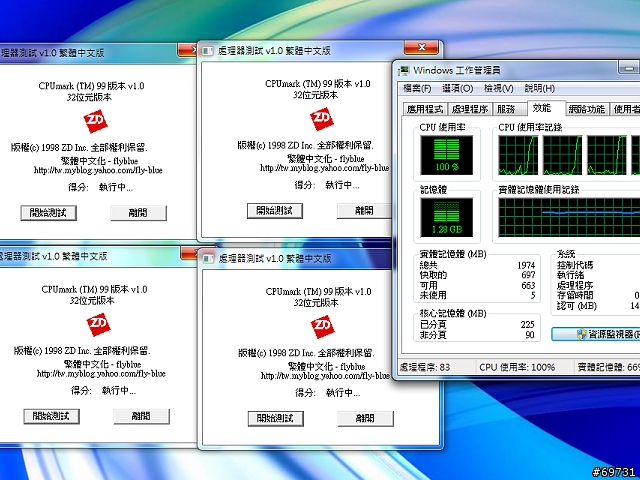The image size is (640, 480).
Task: Click the CPU 使用率 gauge showing 100 %
Action: point(447,155)
